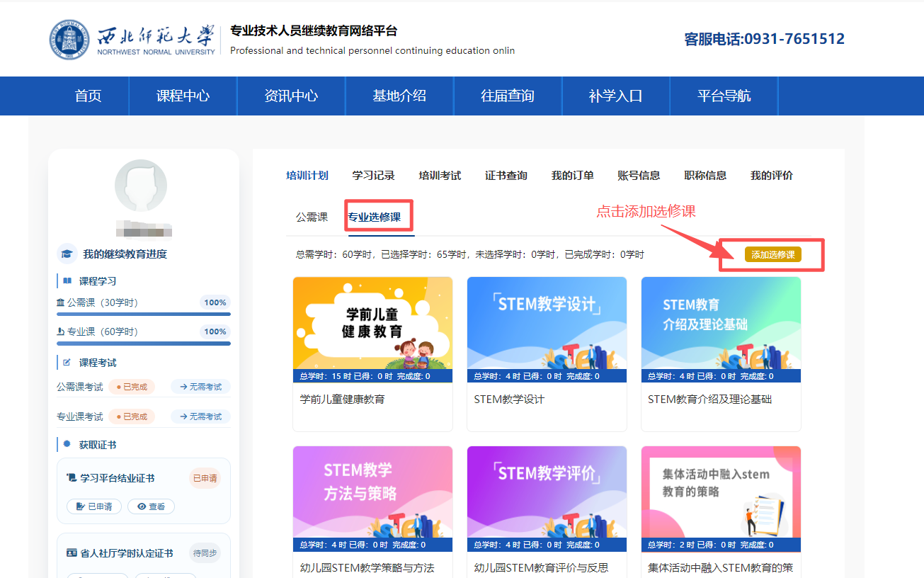
Task: Click the 幼儿园STEM教学策略与方法 course title
Action: (367, 568)
